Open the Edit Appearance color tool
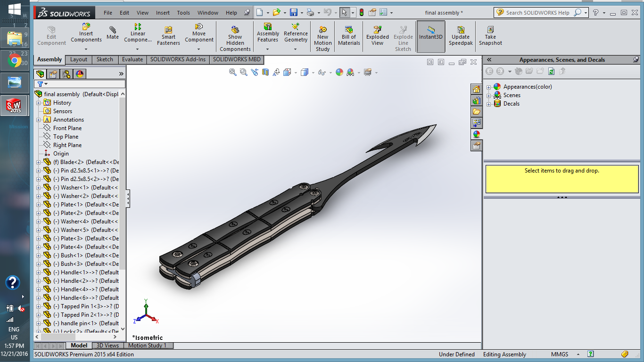 pyautogui.click(x=339, y=73)
